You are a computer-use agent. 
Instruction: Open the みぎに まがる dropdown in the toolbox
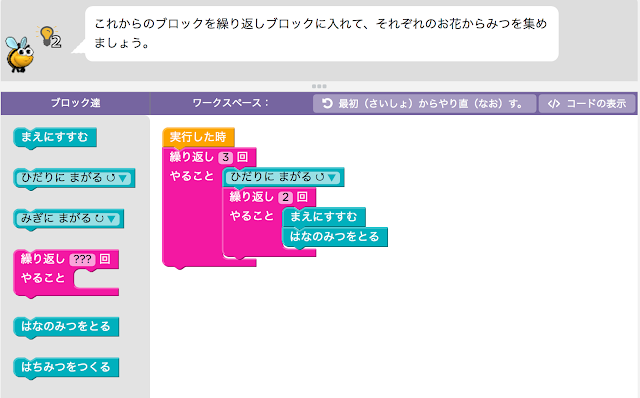[x=112, y=219]
